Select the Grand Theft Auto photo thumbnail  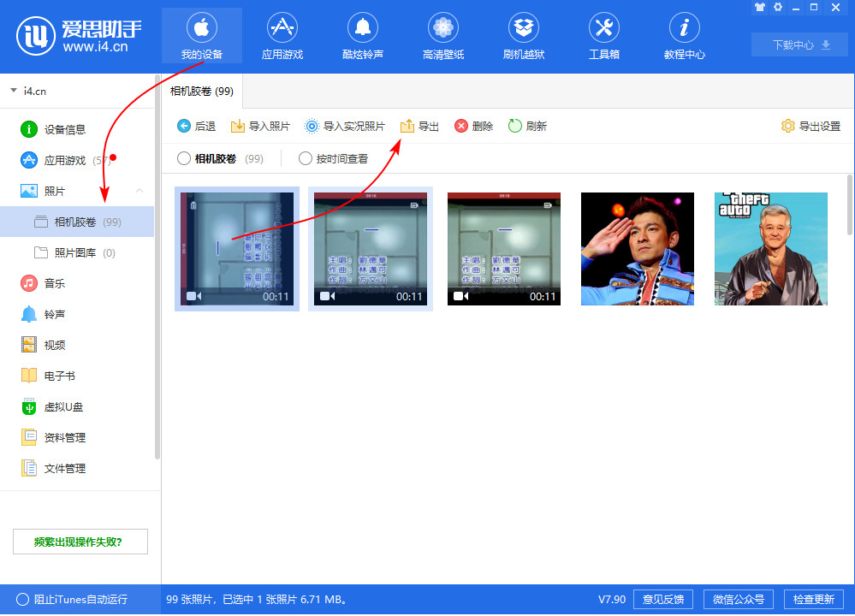770,248
